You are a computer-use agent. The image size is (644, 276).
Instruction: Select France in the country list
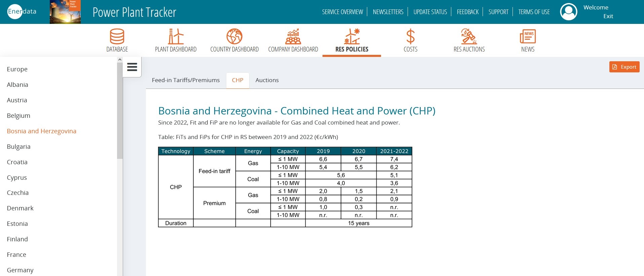click(16, 255)
